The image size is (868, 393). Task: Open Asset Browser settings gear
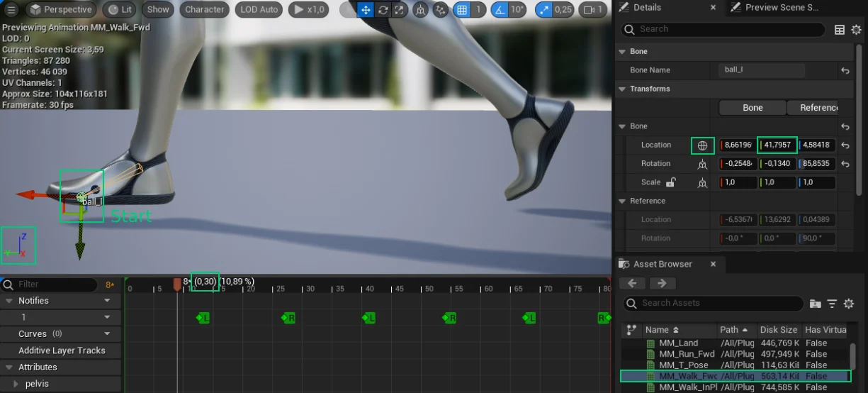point(849,304)
